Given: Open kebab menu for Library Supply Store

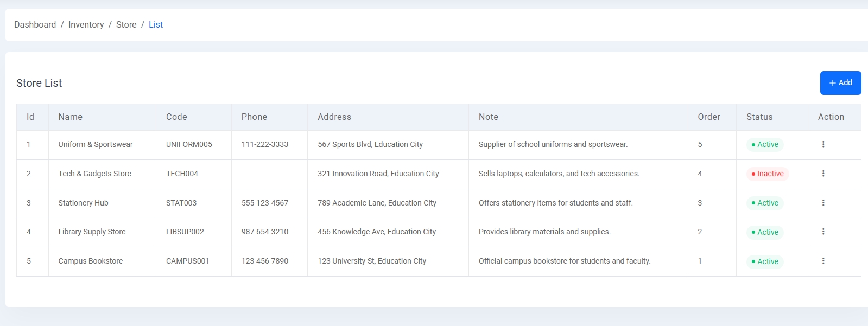Looking at the screenshot, I should click(x=823, y=232).
